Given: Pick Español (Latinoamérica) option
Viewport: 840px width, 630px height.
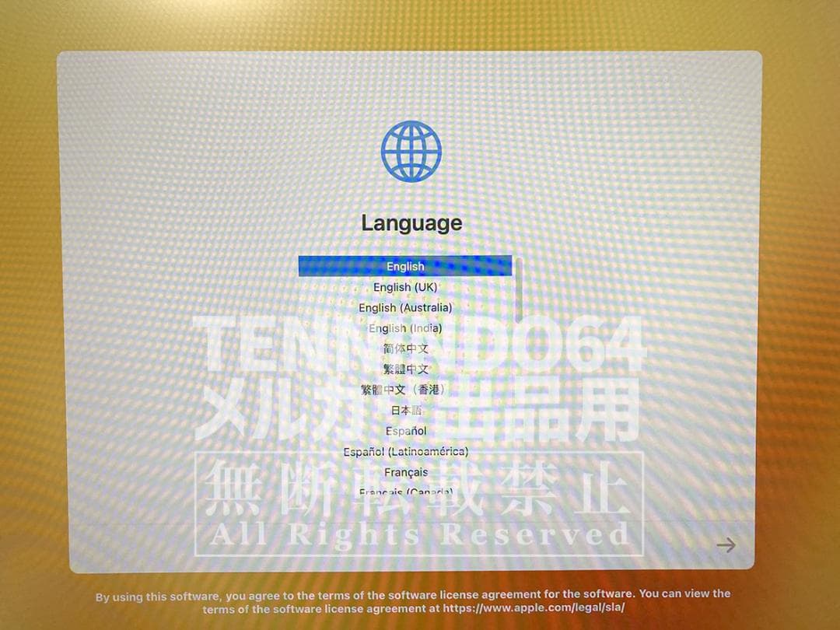Looking at the screenshot, I should coord(405,451).
